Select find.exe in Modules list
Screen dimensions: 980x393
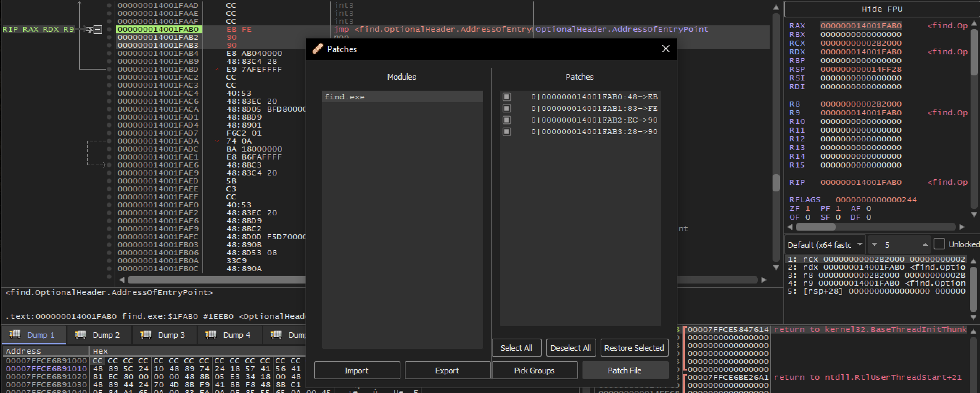pyautogui.click(x=402, y=97)
